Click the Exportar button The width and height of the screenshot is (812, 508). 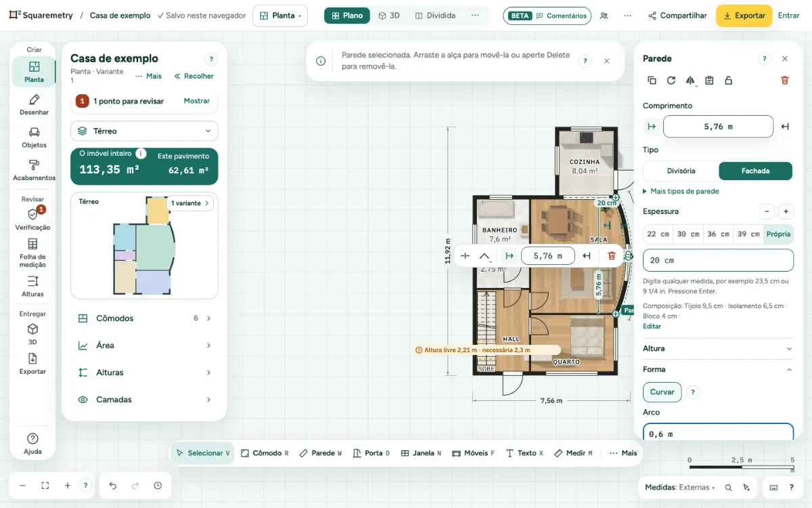coord(744,16)
